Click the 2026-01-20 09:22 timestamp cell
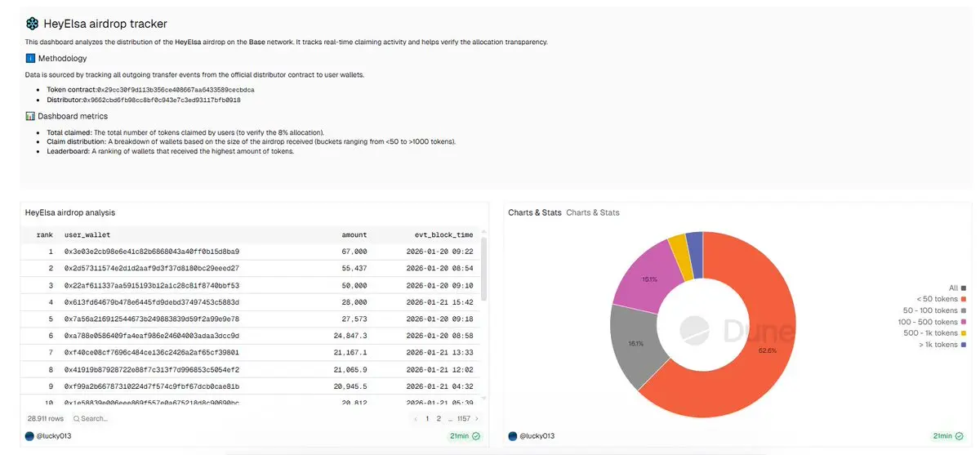 click(439, 252)
